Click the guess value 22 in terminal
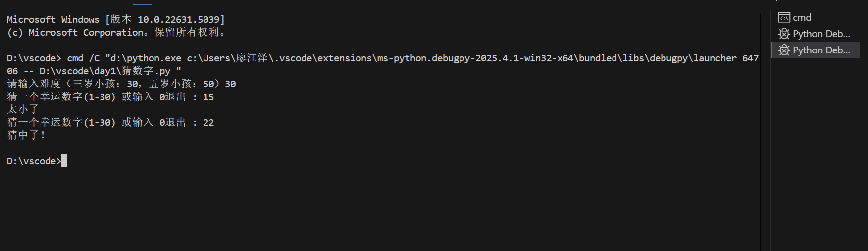Screen dimensions: 868x251 coord(208,123)
